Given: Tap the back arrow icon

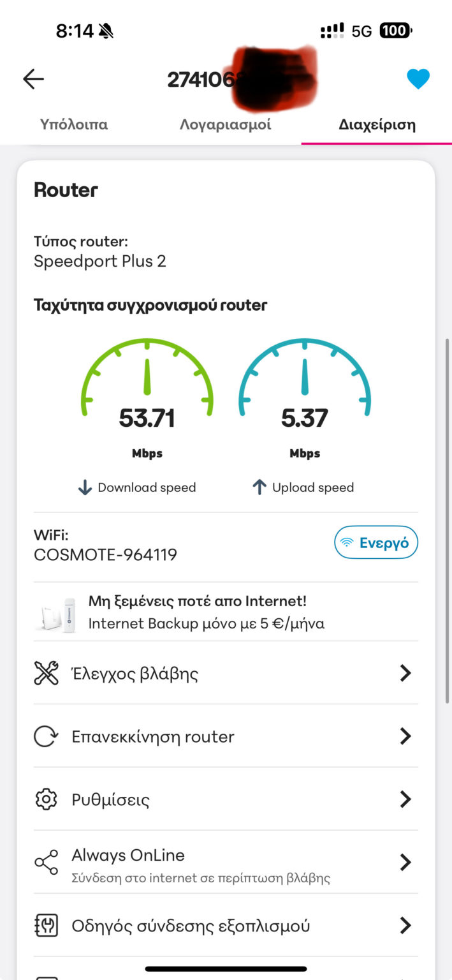Looking at the screenshot, I should (x=33, y=79).
